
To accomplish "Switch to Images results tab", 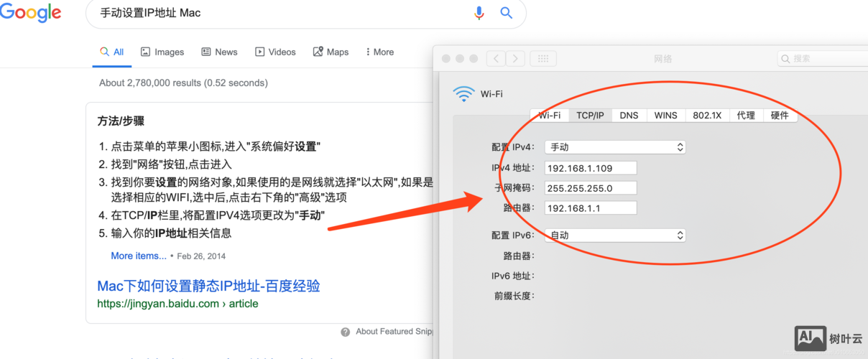I will click(162, 52).
